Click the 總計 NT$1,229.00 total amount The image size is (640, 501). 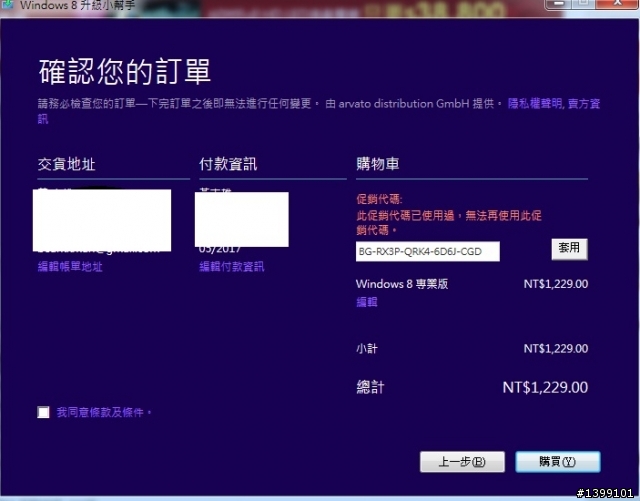coord(545,387)
